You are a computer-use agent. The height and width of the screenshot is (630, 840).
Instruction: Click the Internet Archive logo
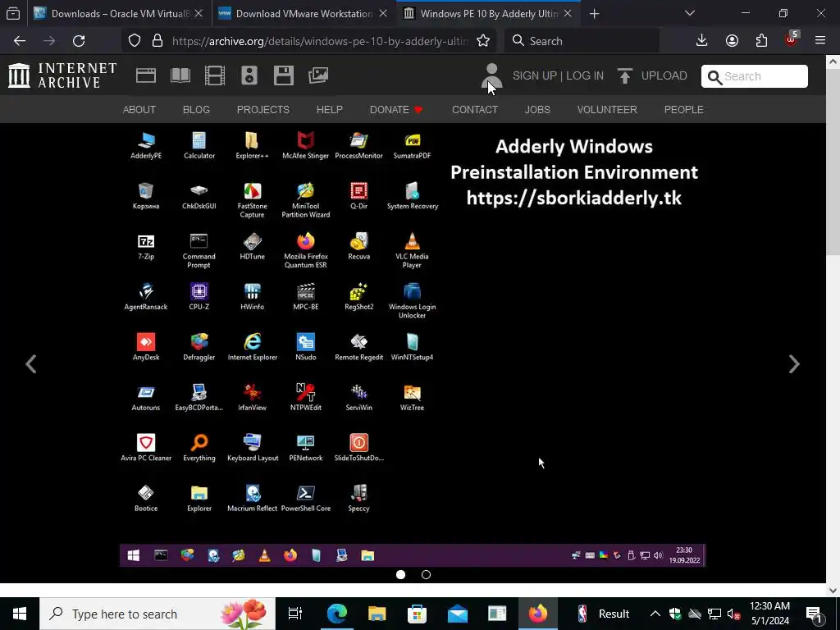click(x=62, y=75)
